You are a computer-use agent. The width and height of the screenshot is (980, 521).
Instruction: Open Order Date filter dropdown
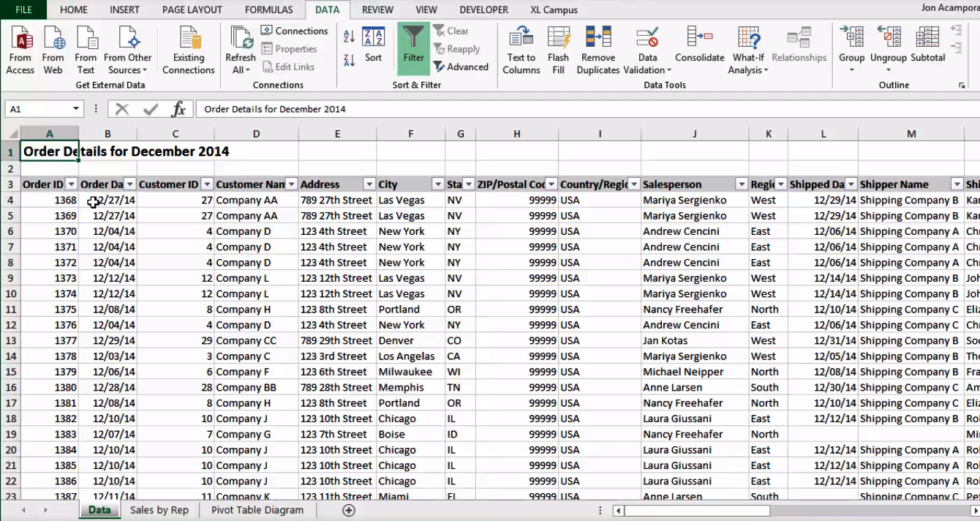click(129, 184)
